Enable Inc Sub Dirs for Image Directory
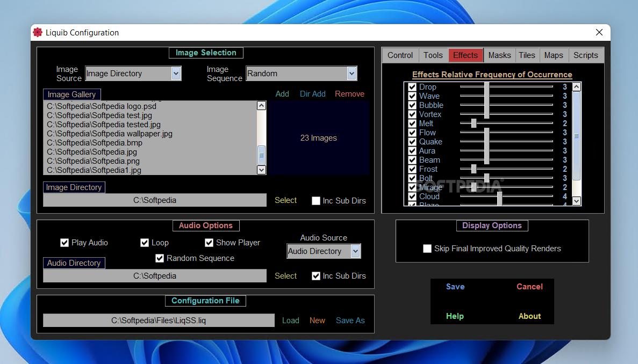 click(316, 201)
